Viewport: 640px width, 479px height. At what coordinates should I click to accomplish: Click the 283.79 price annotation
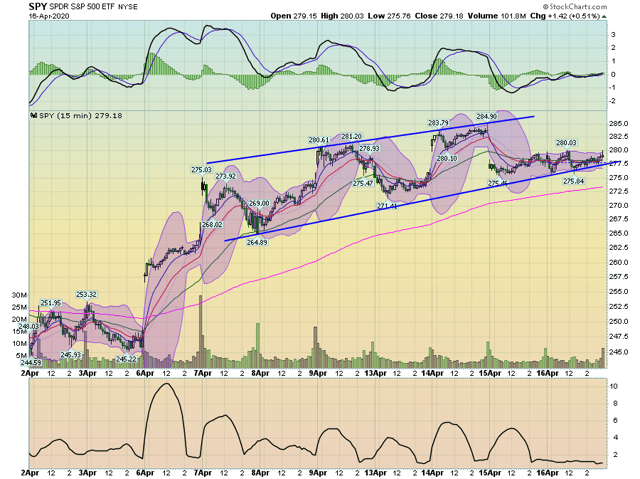(x=438, y=122)
